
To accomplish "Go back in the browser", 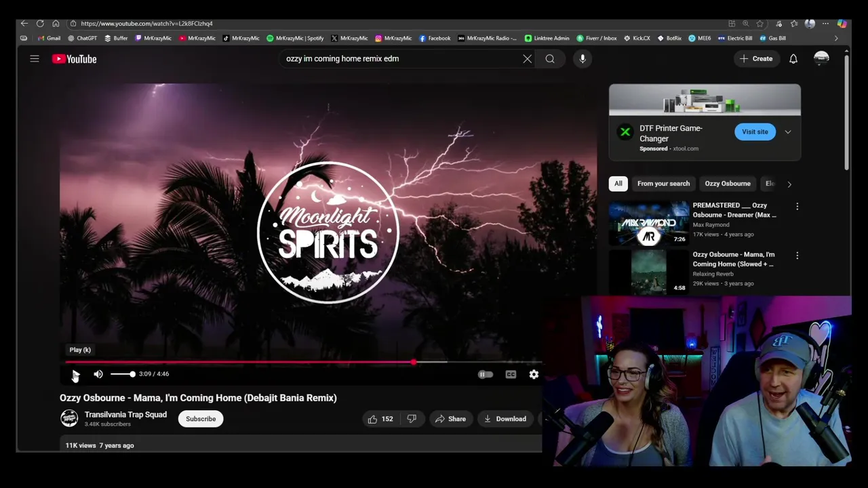I will [24, 24].
